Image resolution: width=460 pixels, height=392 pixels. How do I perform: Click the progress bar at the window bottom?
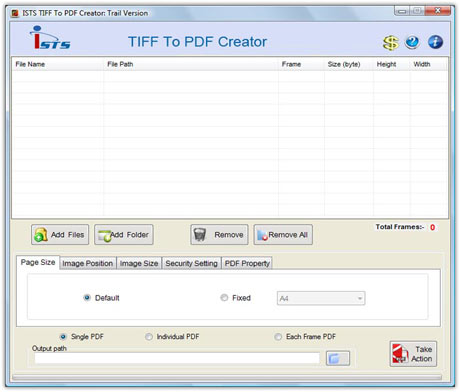227,377
